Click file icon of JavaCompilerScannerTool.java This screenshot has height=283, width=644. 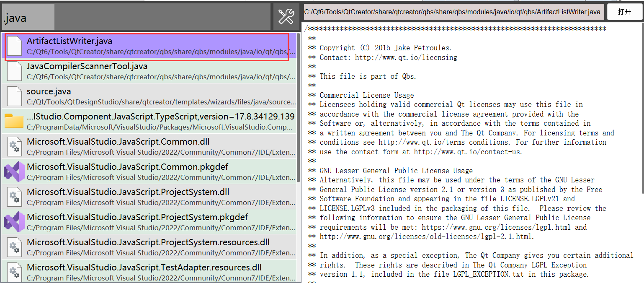pyautogui.click(x=14, y=71)
